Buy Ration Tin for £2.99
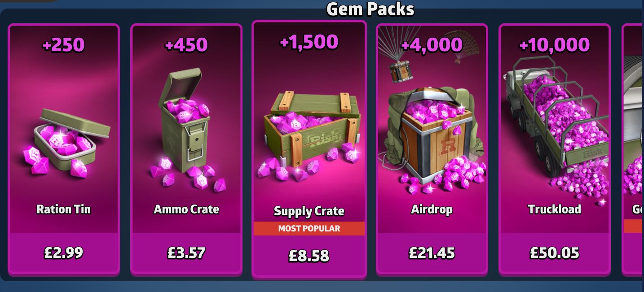The width and height of the screenshot is (644, 292). click(64, 253)
